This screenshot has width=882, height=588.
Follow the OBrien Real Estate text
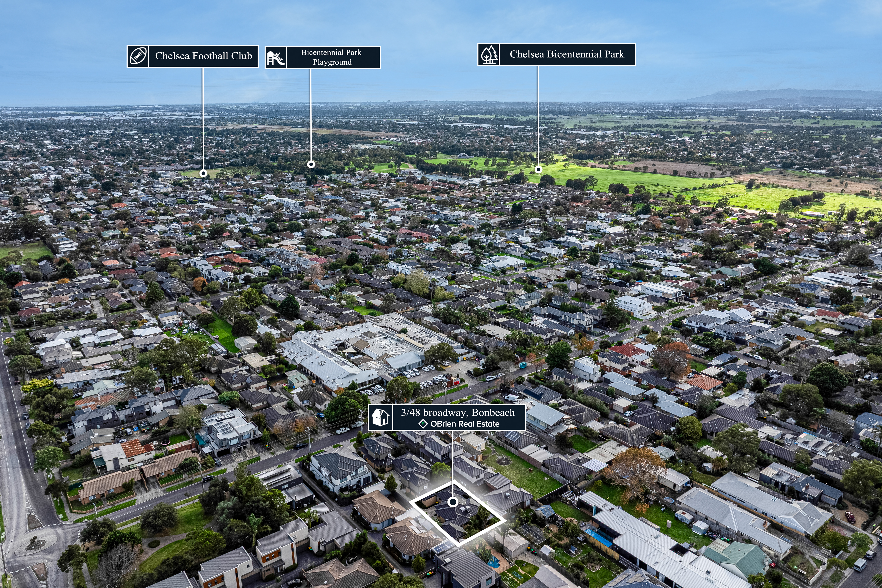(465, 424)
